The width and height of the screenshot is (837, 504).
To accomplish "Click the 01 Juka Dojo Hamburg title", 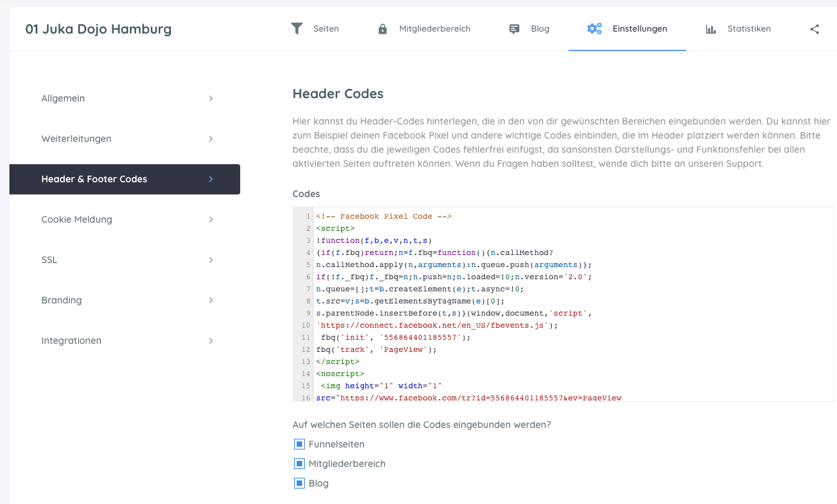I will tap(98, 29).
